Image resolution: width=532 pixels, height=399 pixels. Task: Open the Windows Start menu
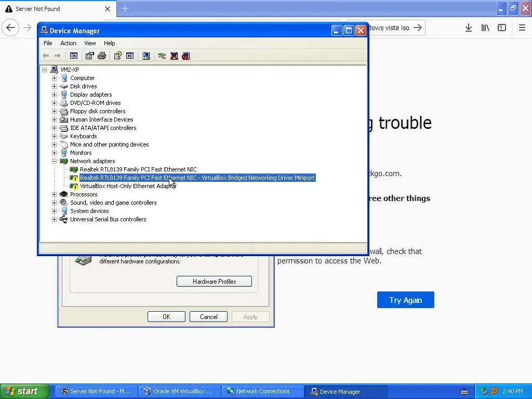point(25,391)
